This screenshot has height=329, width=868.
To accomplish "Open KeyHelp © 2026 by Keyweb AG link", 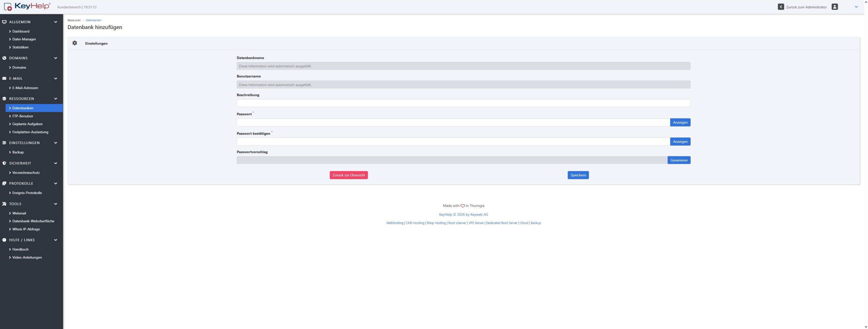I will click(x=463, y=214).
